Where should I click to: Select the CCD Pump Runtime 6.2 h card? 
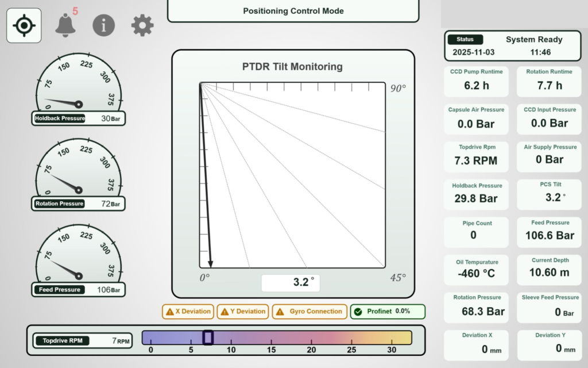click(x=476, y=82)
